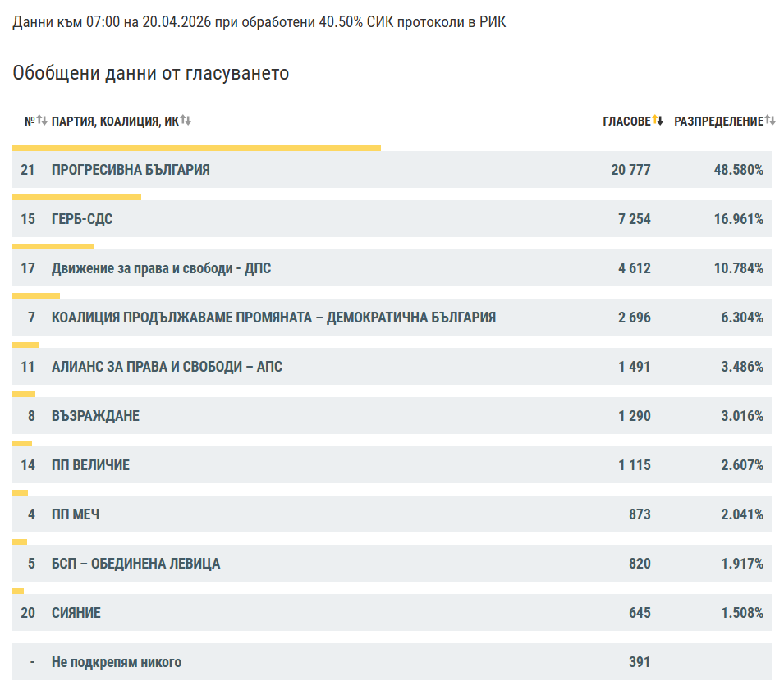Click the 16.961% distribution value
Image resolution: width=784 pixels, height=681 pixels.
[x=739, y=219]
